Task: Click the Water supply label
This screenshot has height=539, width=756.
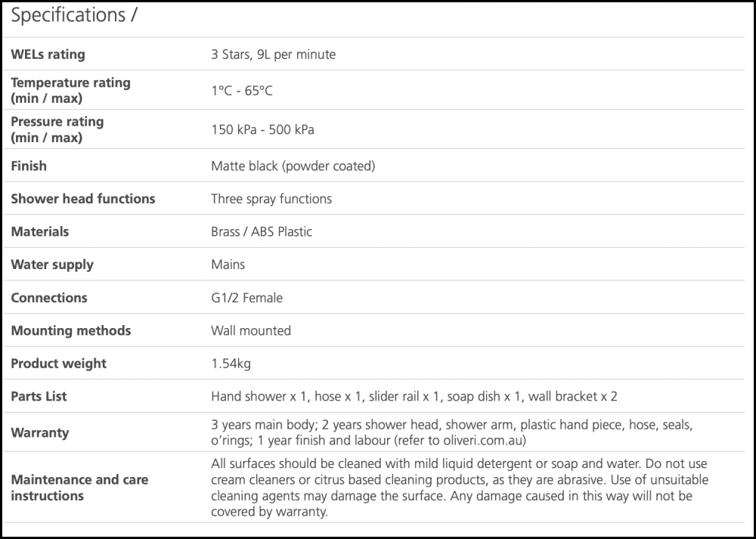Action: coord(52,265)
